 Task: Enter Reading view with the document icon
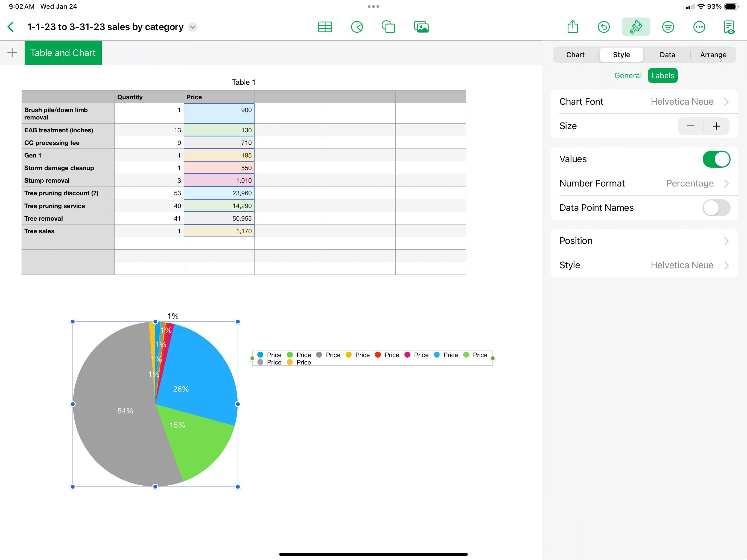pos(729,27)
